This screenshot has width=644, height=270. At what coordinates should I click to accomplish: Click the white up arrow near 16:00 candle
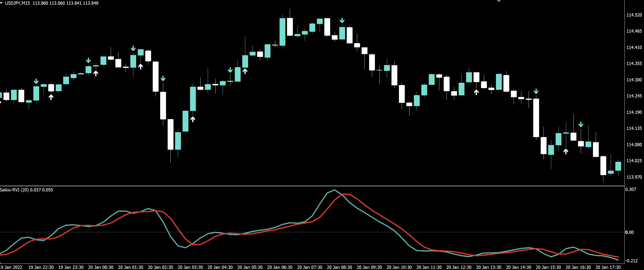[x=566, y=151]
